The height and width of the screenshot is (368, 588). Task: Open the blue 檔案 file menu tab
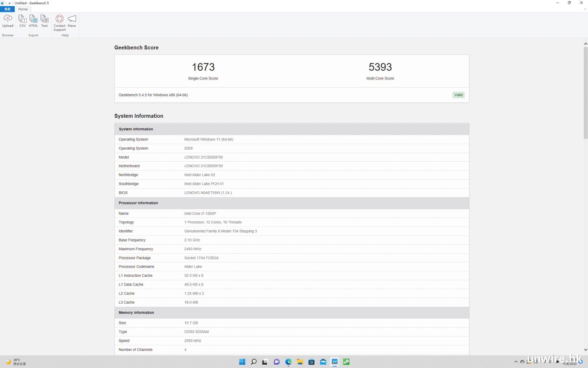point(7,9)
